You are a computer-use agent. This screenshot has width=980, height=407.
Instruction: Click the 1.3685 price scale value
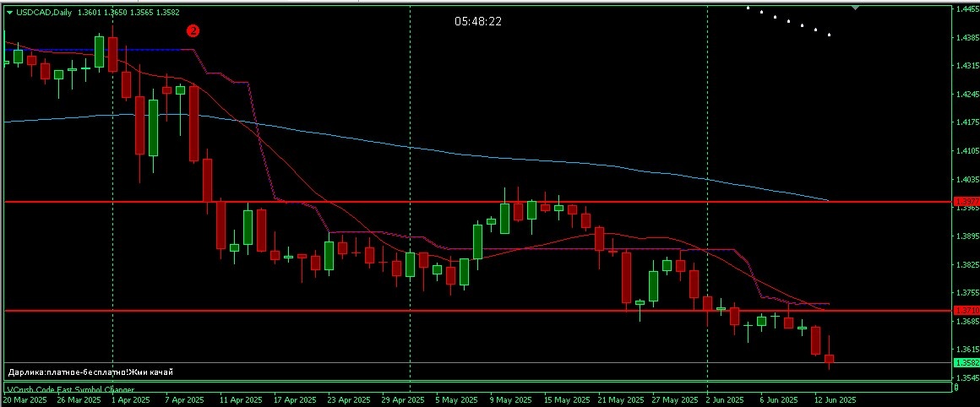[x=966, y=322]
